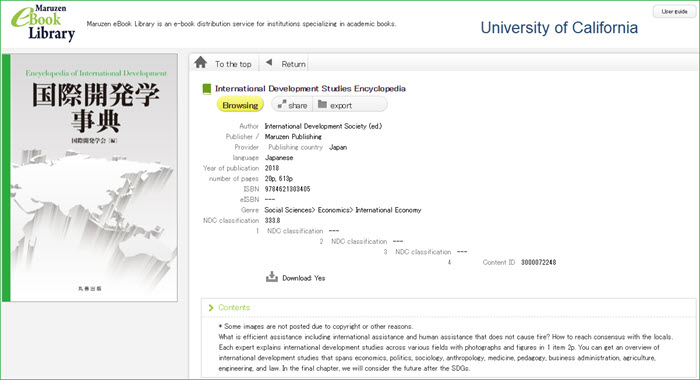Click the export folder icon
This screenshot has height=380, width=700.
pos(322,104)
